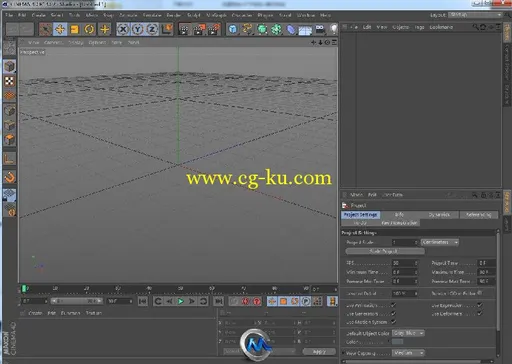Select the orange workplane mode icon
This screenshot has height=364, width=512.
pos(10,96)
